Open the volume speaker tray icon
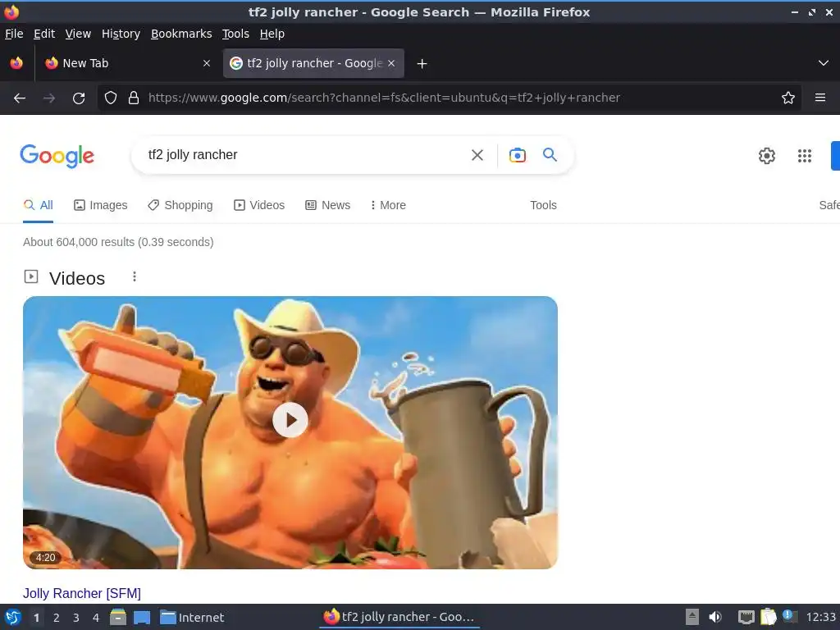 point(714,617)
